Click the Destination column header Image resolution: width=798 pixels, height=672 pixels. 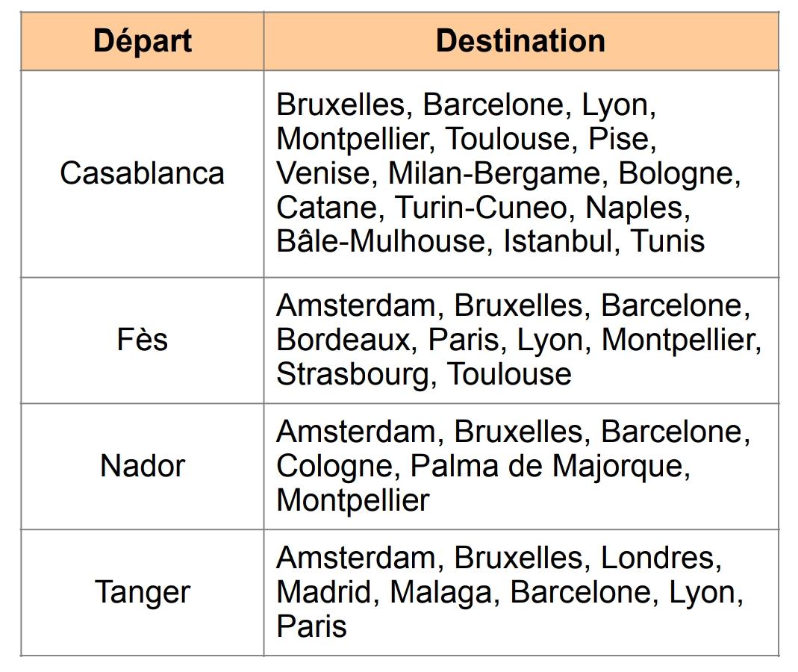(x=521, y=41)
